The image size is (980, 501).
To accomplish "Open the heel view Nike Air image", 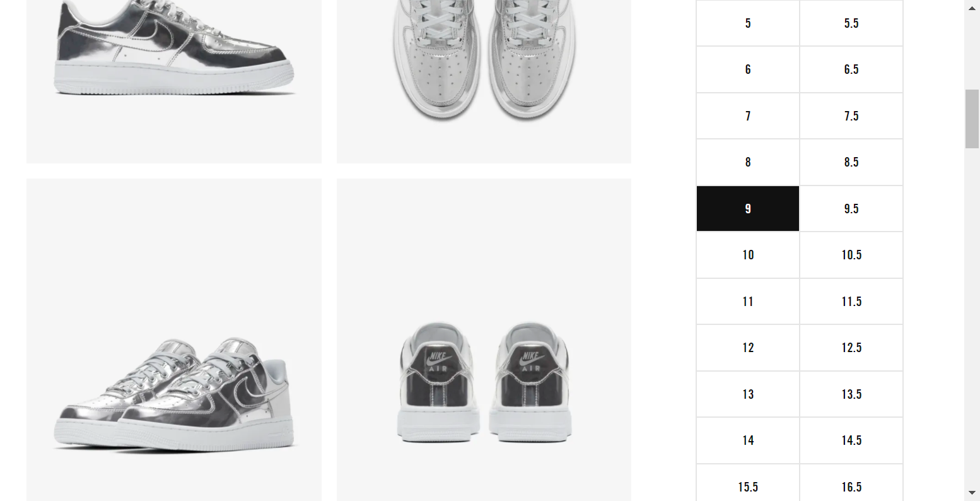I will tap(484, 339).
